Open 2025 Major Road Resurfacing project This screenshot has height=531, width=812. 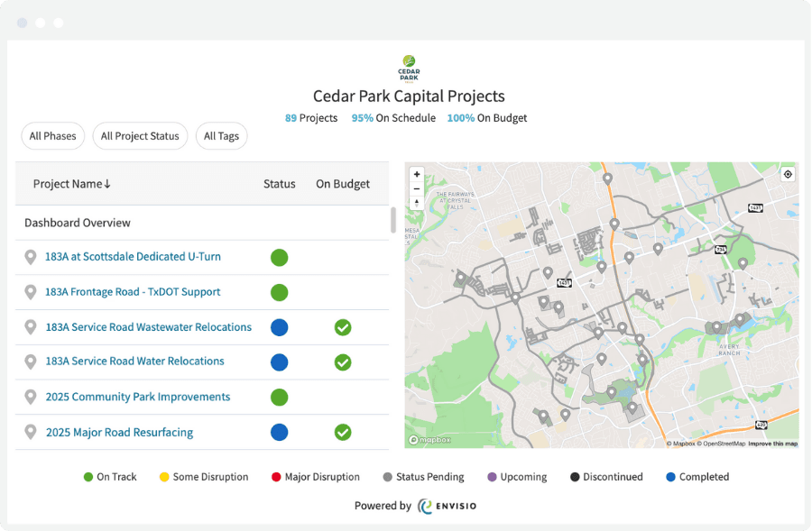pyautogui.click(x=120, y=432)
